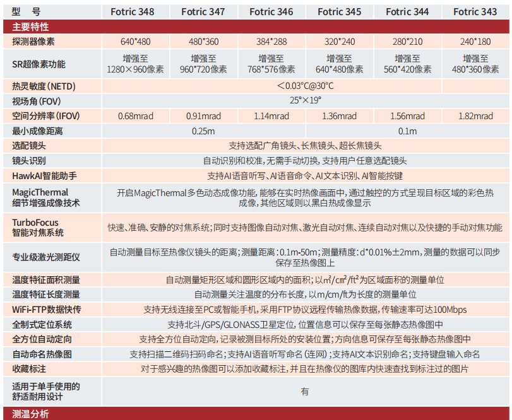This screenshot has height=420, width=512.
Task: Click the TurboFocus 智能对焦系统 label
Action: 39,227
